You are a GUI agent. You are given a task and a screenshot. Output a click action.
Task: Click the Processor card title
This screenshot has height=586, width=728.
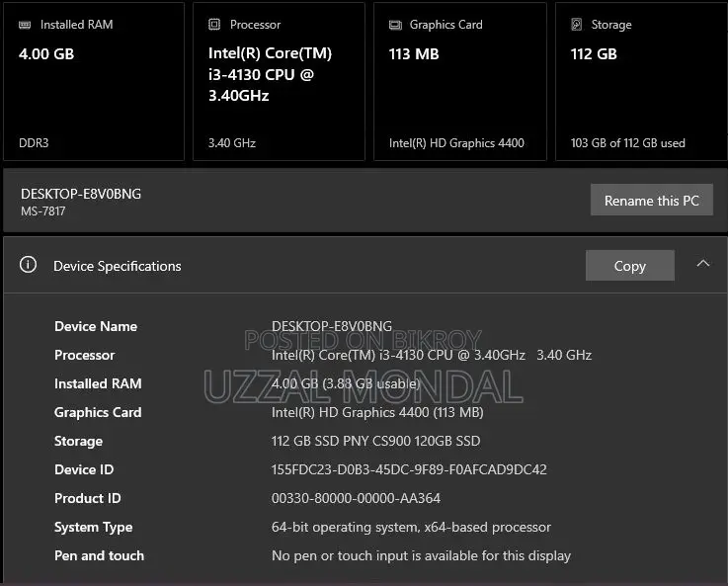[x=256, y=25]
